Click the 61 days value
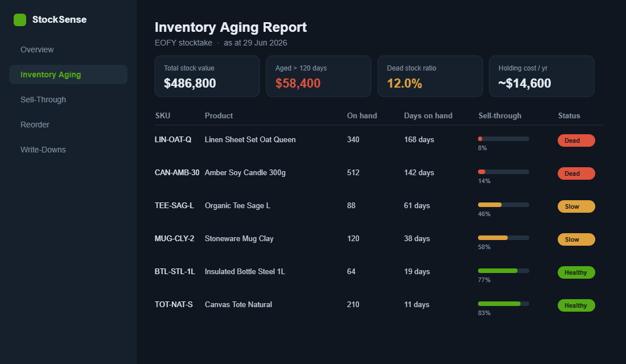Viewport: 626px width, 364px height. 417,205
